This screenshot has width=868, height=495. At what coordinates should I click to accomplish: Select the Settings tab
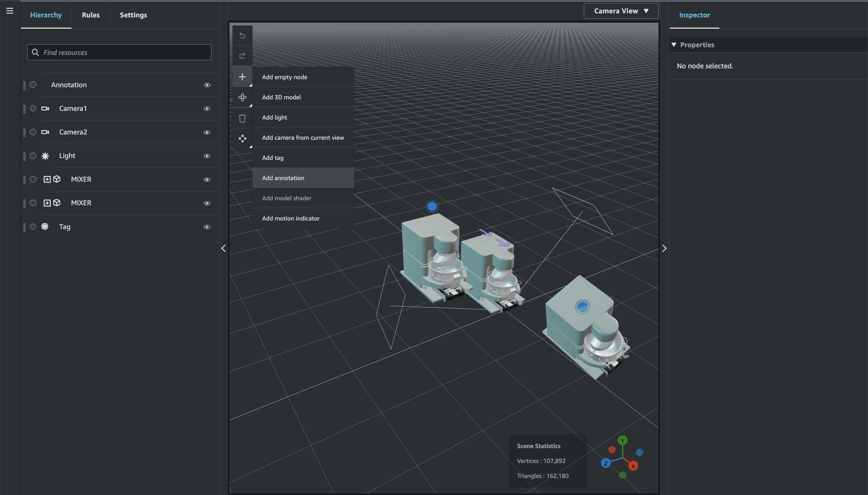coord(133,14)
